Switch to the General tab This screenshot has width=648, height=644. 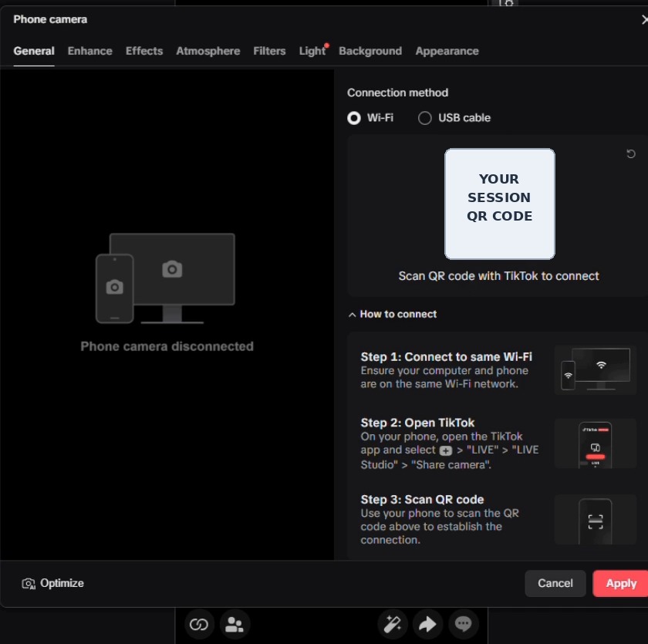tap(34, 51)
